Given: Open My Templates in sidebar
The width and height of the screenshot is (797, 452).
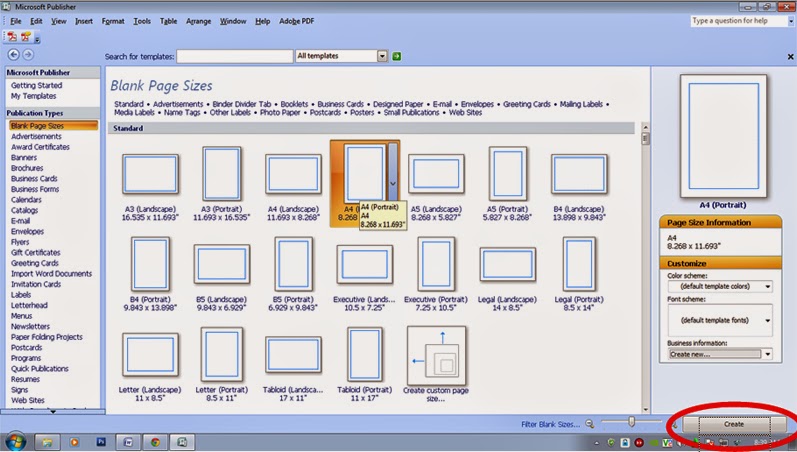Looking at the screenshot, I should (34, 96).
